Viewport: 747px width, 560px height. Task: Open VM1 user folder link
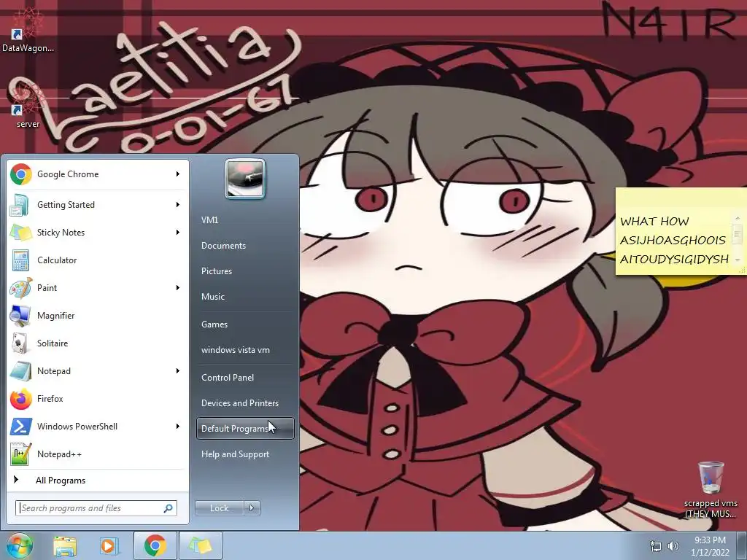tap(245, 220)
